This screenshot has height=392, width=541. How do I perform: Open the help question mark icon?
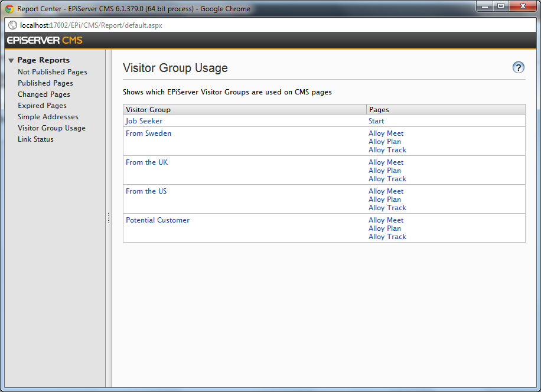pos(518,67)
